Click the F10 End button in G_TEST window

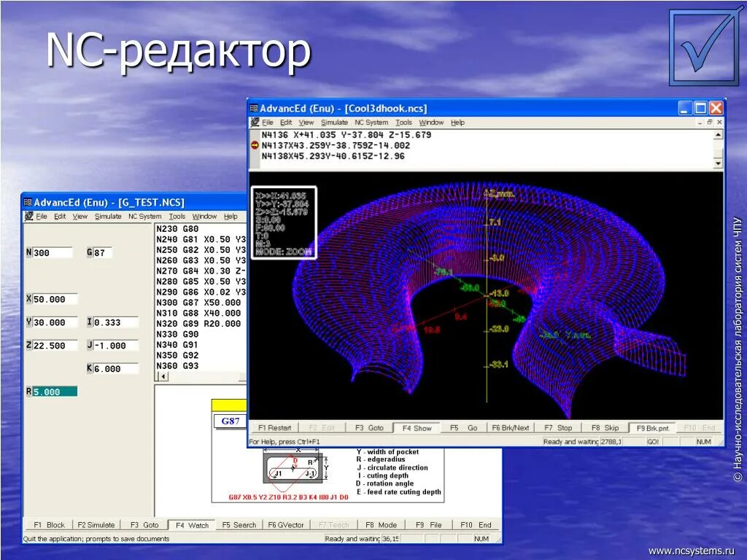point(476,525)
